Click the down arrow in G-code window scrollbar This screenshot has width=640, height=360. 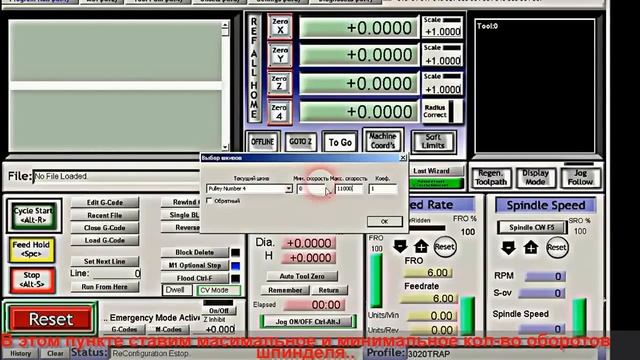pyautogui.click(x=225, y=147)
